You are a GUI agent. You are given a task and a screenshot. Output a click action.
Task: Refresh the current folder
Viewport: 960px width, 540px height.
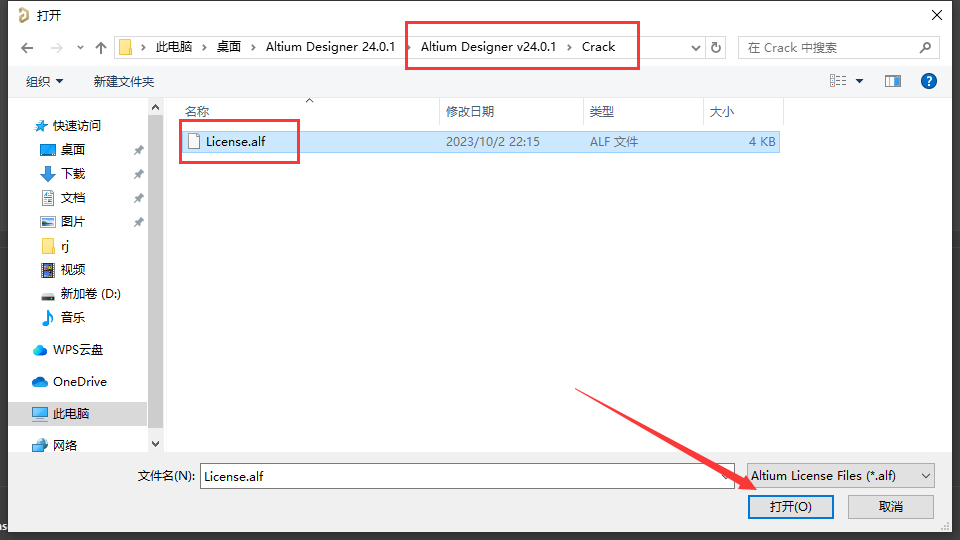[x=716, y=47]
